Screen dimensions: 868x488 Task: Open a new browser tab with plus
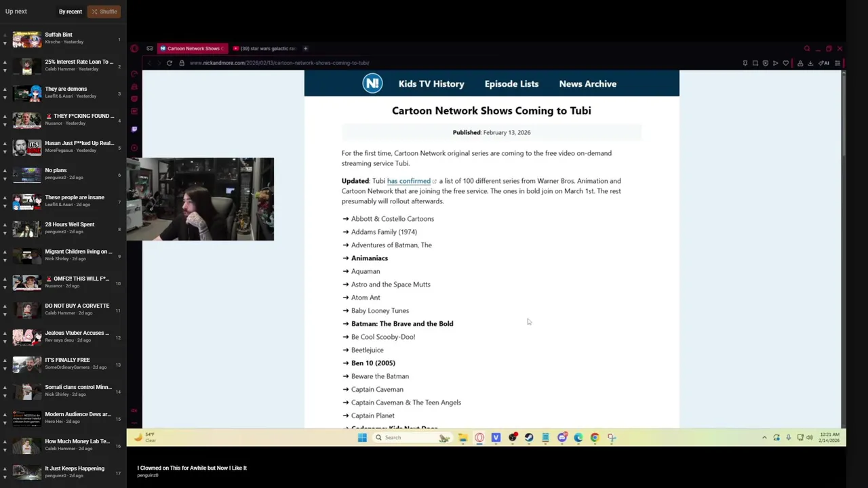[x=305, y=49]
